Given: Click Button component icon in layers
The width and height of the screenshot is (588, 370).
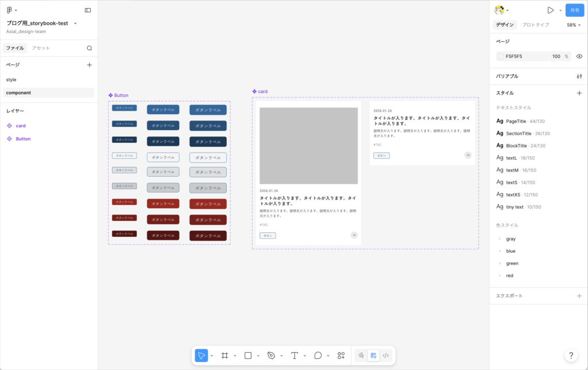Looking at the screenshot, I should coord(9,139).
